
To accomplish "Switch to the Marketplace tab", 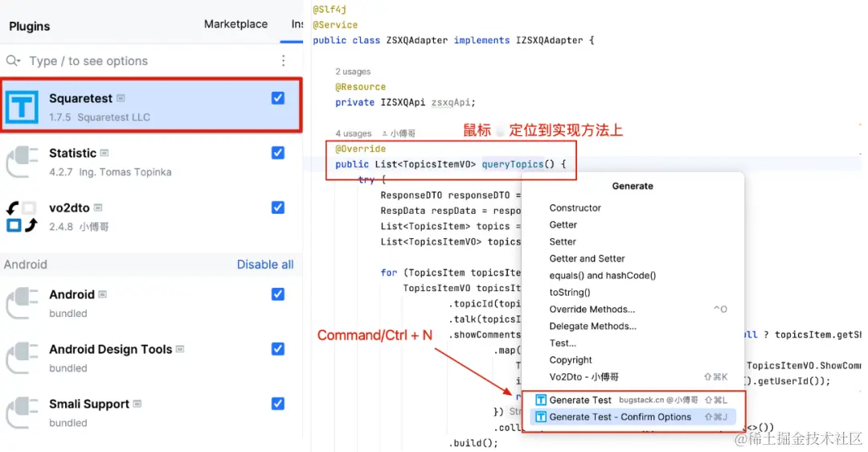I will pos(235,24).
